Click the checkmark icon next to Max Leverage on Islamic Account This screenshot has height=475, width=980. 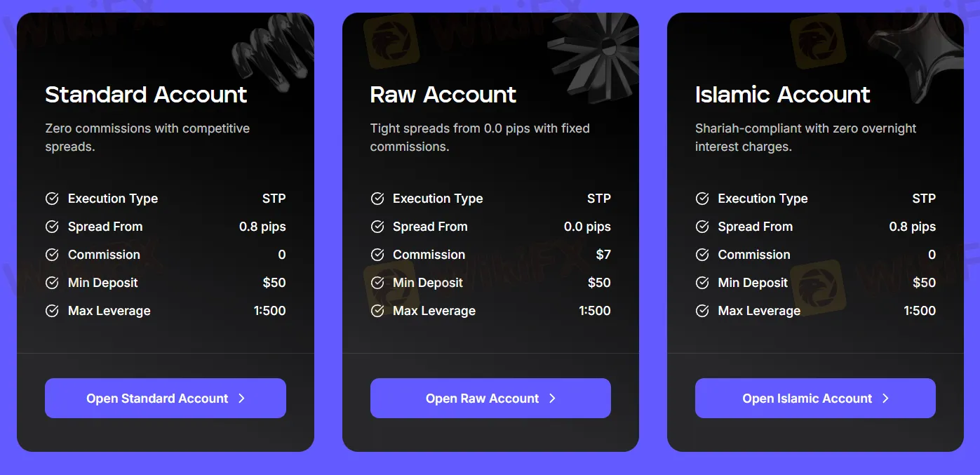click(702, 311)
